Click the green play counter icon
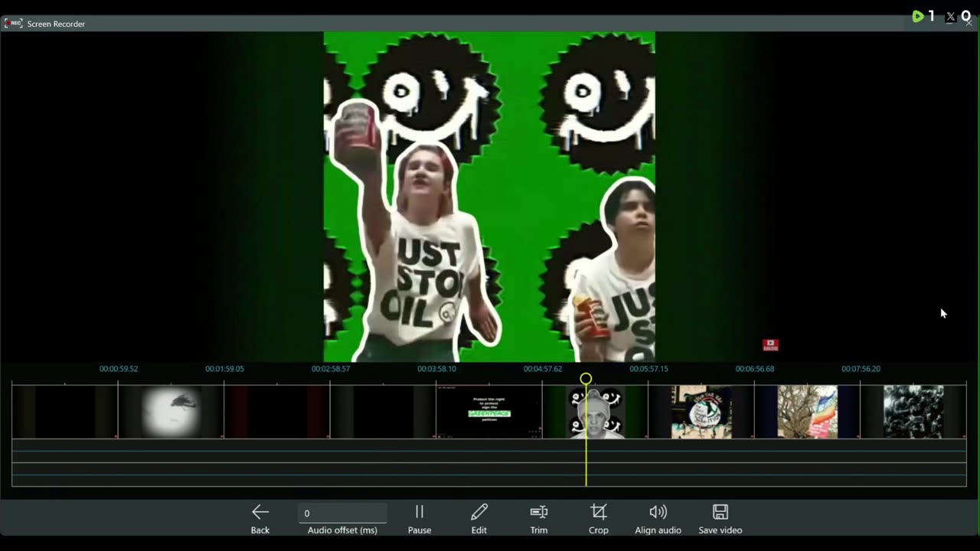Screen dimensions: 980x551 point(918,16)
